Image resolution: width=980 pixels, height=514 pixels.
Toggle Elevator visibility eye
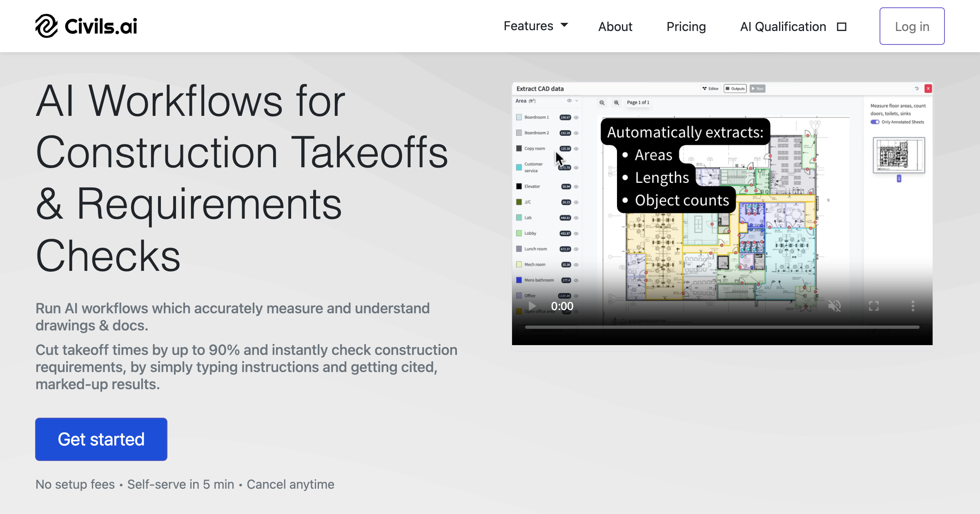[x=576, y=186]
